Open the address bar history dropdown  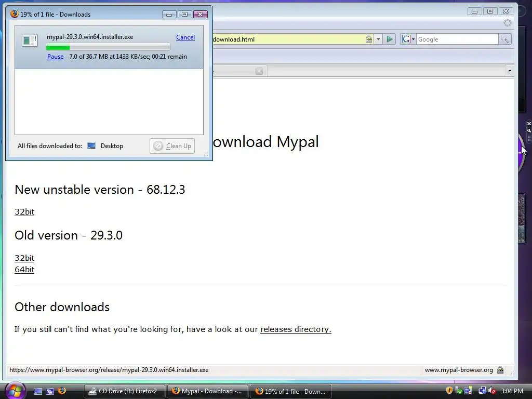(x=378, y=39)
